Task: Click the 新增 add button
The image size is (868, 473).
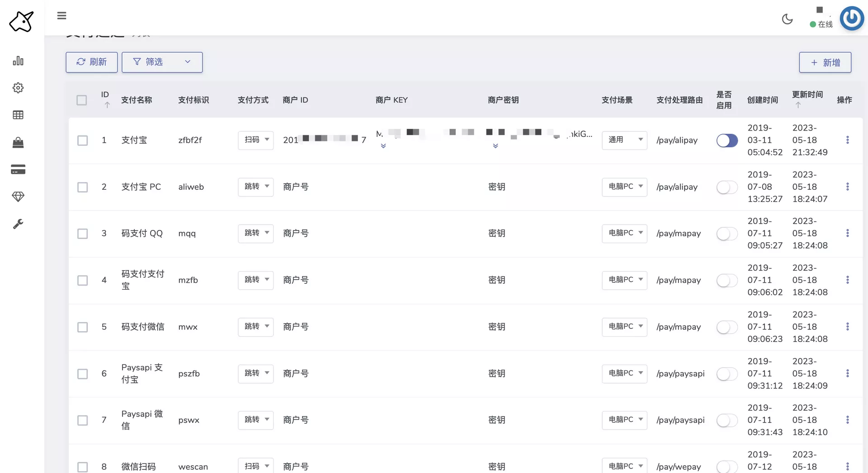Action: pyautogui.click(x=825, y=63)
